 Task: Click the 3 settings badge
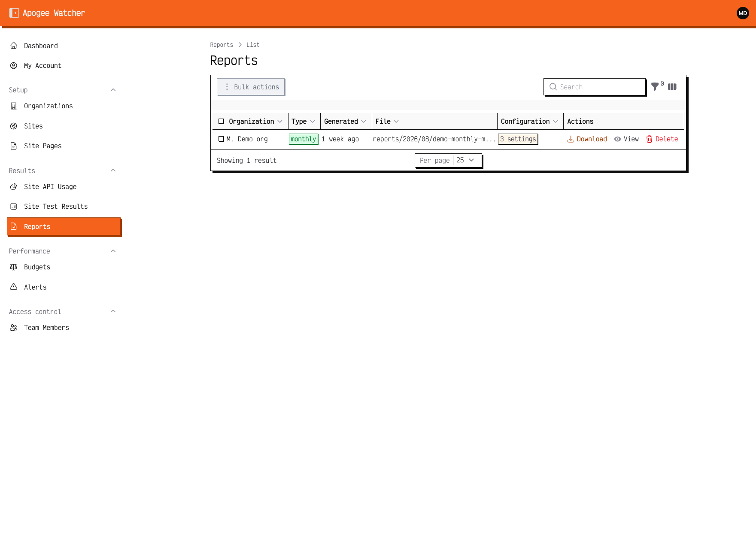click(518, 139)
